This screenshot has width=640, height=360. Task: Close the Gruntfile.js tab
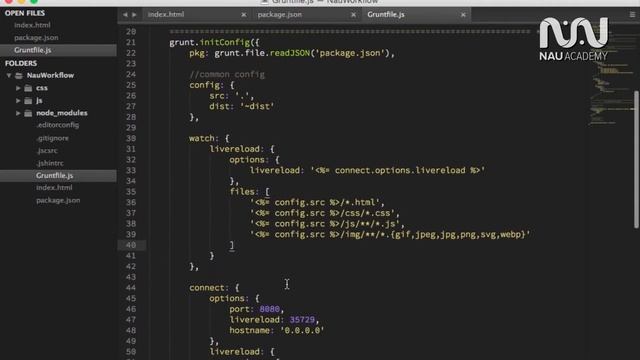(463, 15)
